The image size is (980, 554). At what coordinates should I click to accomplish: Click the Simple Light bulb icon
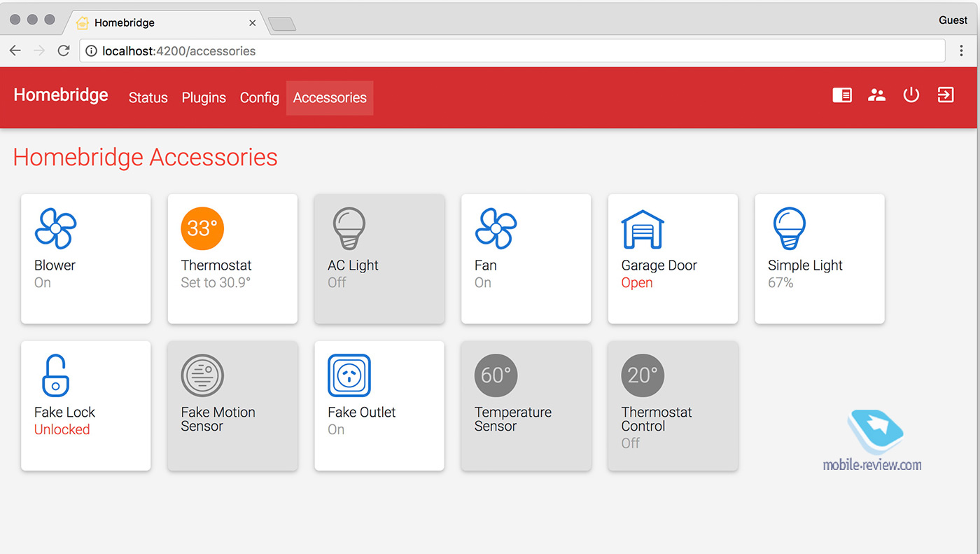tap(789, 228)
